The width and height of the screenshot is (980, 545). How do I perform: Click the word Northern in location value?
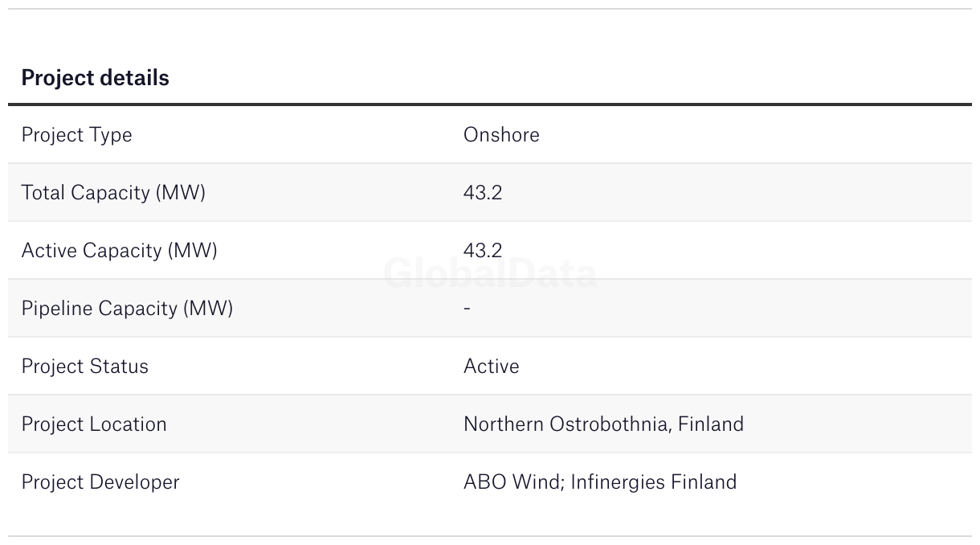(x=504, y=424)
